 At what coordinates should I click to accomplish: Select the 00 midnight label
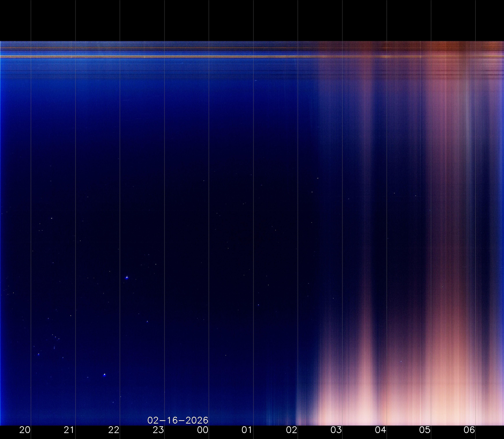coord(203,430)
